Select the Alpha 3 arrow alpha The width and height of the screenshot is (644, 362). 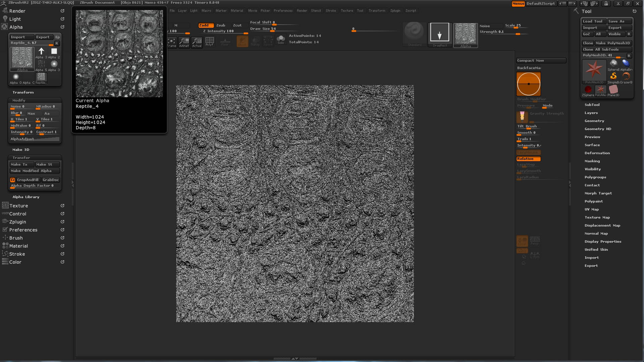pos(41,53)
